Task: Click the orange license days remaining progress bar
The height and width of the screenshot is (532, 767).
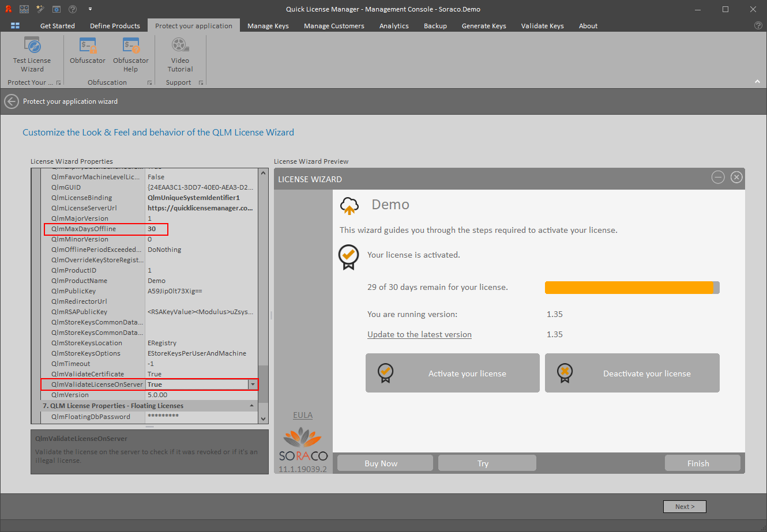Action: [632, 287]
